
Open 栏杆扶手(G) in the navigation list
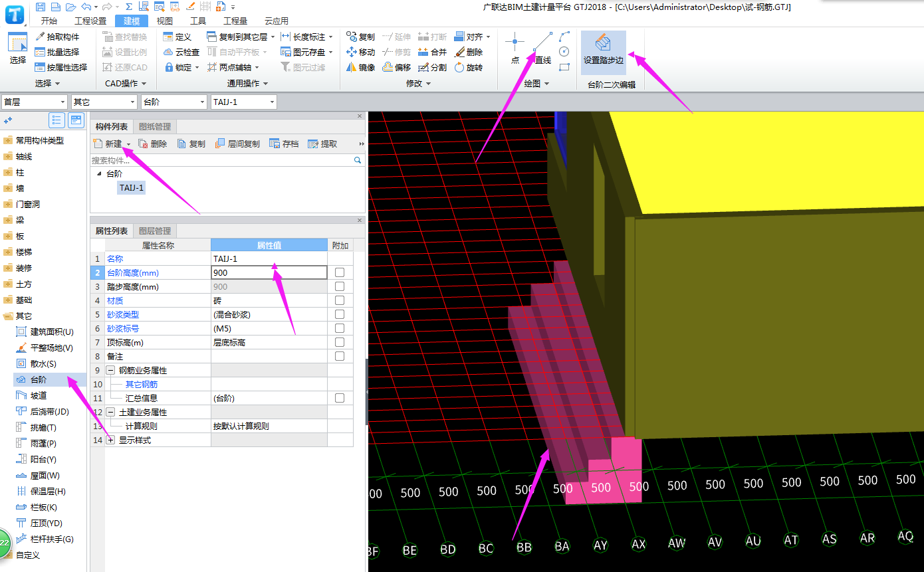(x=52, y=539)
